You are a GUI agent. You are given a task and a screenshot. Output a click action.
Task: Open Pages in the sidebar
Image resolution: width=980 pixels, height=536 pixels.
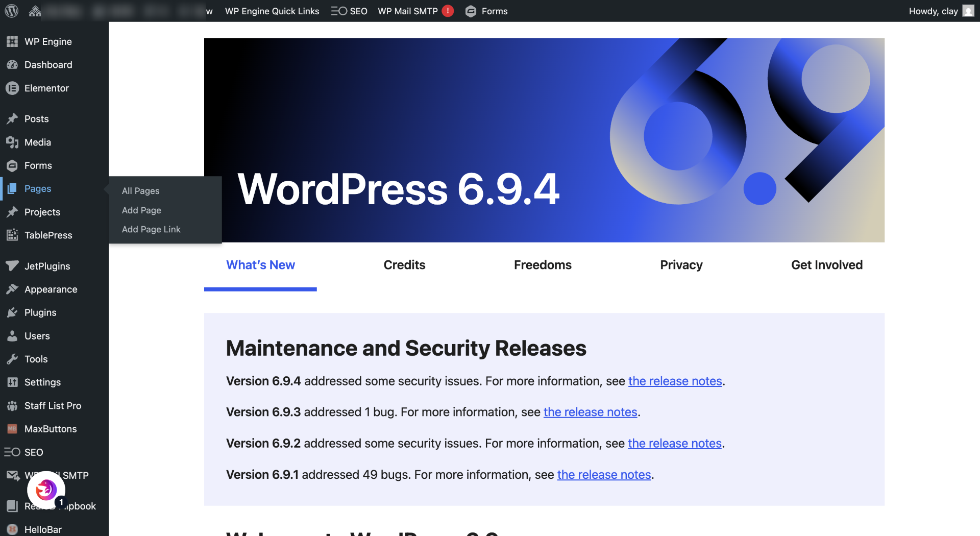click(54, 188)
